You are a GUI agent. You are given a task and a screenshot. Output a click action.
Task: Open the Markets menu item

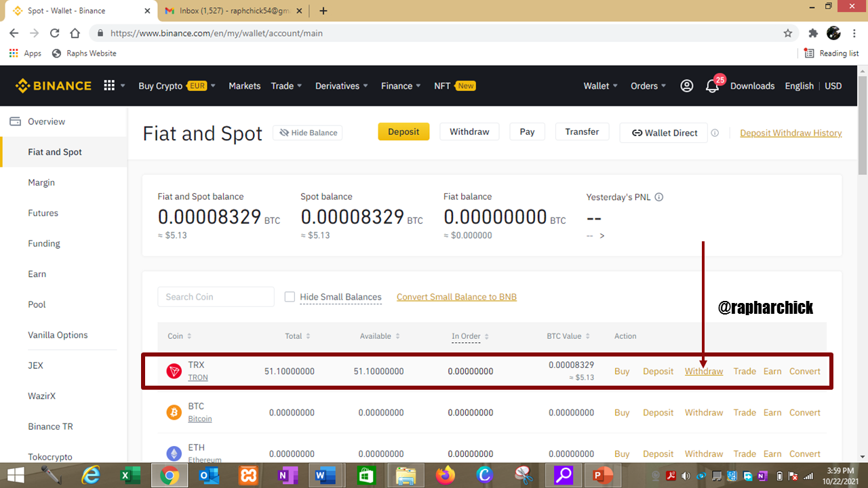(245, 85)
